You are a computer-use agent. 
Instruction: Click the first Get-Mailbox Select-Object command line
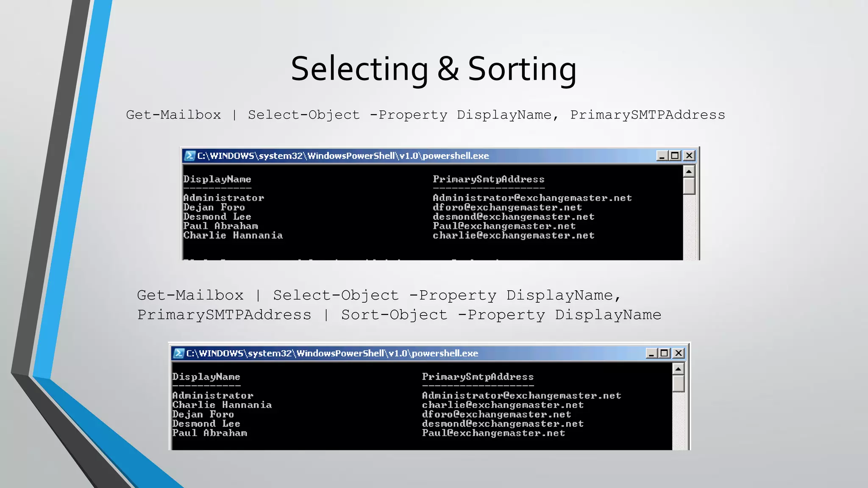pos(426,115)
